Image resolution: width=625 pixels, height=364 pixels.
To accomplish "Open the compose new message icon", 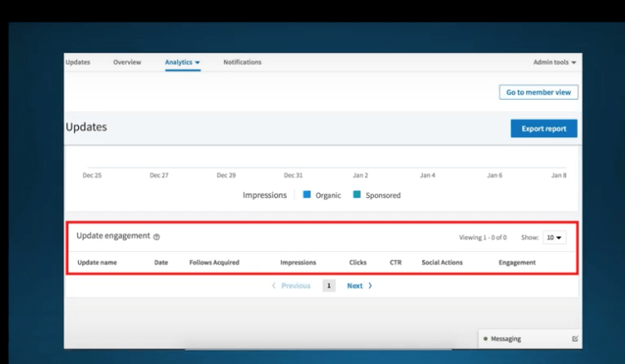I will (575, 339).
